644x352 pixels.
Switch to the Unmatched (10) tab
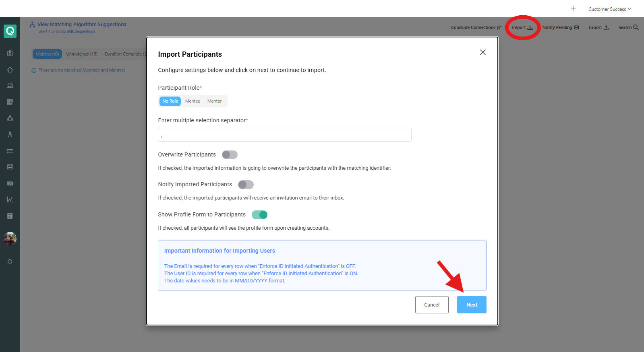[x=82, y=54]
